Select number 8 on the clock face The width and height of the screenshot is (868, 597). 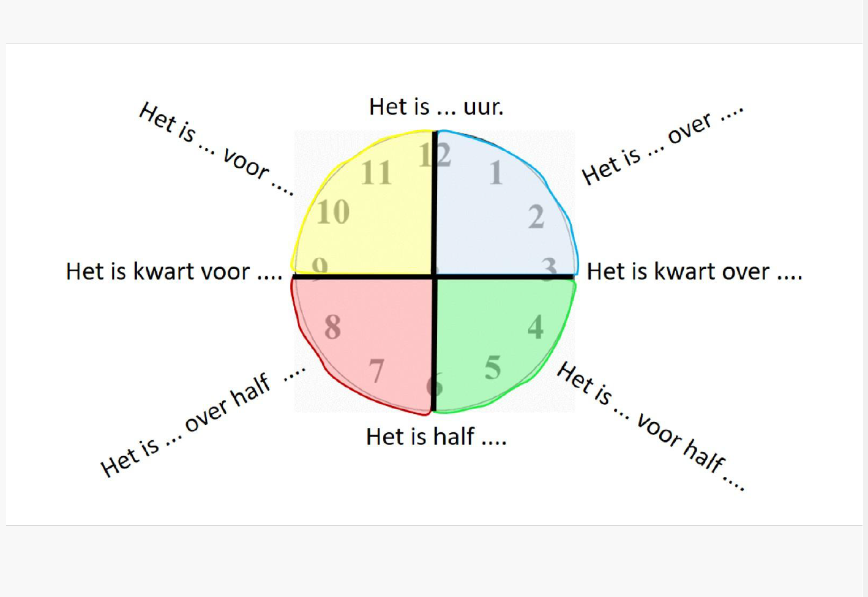coord(332,327)
